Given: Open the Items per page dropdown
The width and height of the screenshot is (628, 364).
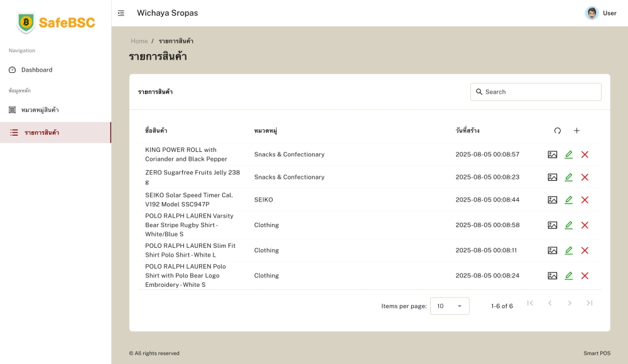Looking at the screenshot, I should point(450,306).
